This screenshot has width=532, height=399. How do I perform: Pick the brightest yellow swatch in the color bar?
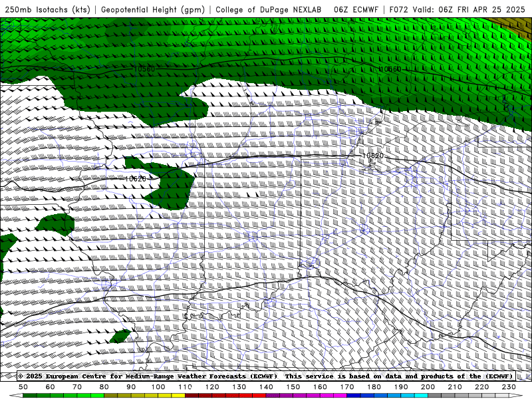(x=178, y=396)
